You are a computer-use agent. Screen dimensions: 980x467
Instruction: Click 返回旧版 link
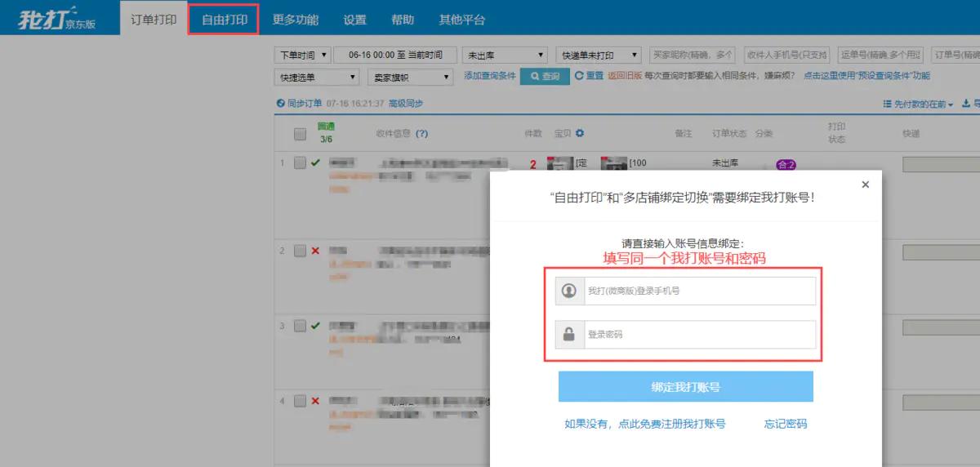[x=625, y=76]
